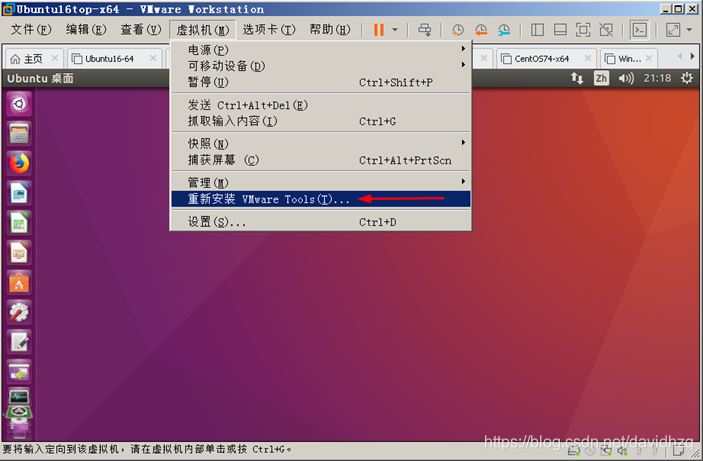
Task: Take a snapshot using the clock-plus icon
Action: tap(458, 30)
